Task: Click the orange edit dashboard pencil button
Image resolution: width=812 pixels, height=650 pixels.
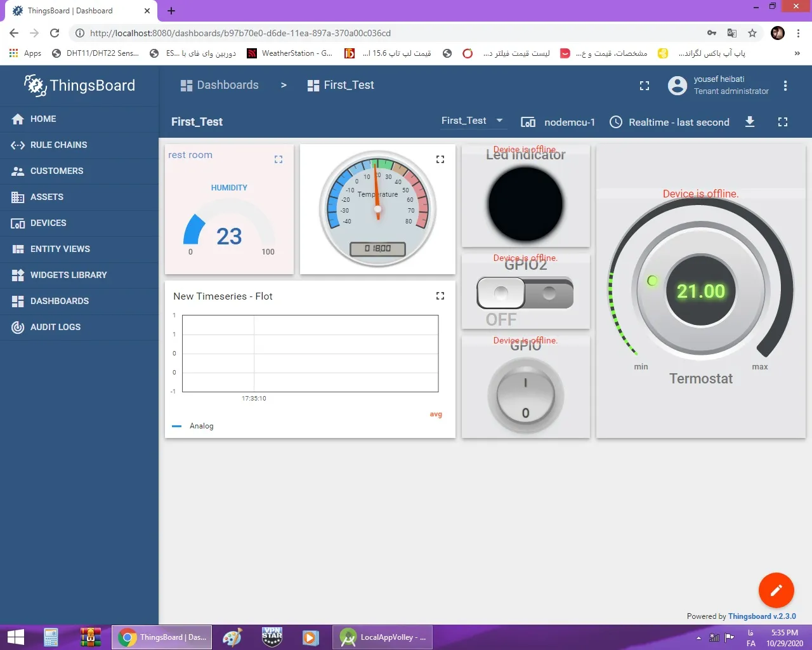Action: point(776,590)
